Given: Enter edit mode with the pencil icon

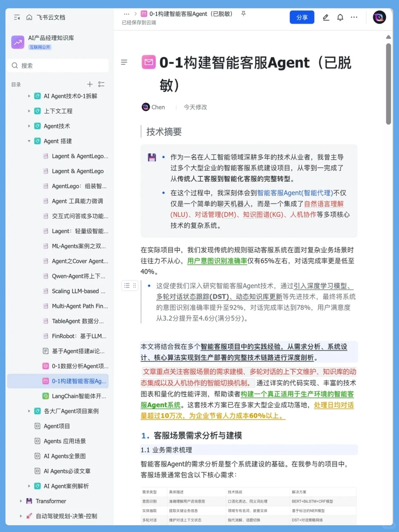Looking at the screenshot, I should click(x=325, y=17).
